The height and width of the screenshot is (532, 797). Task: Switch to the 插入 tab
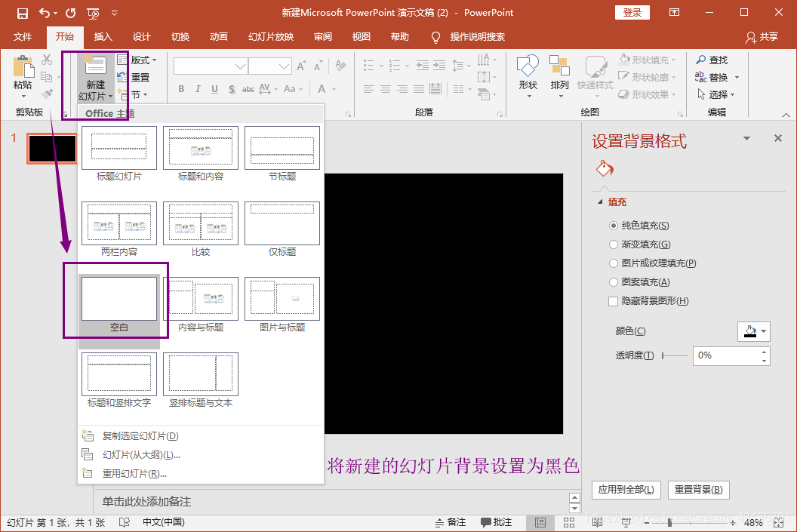point(103,36)
